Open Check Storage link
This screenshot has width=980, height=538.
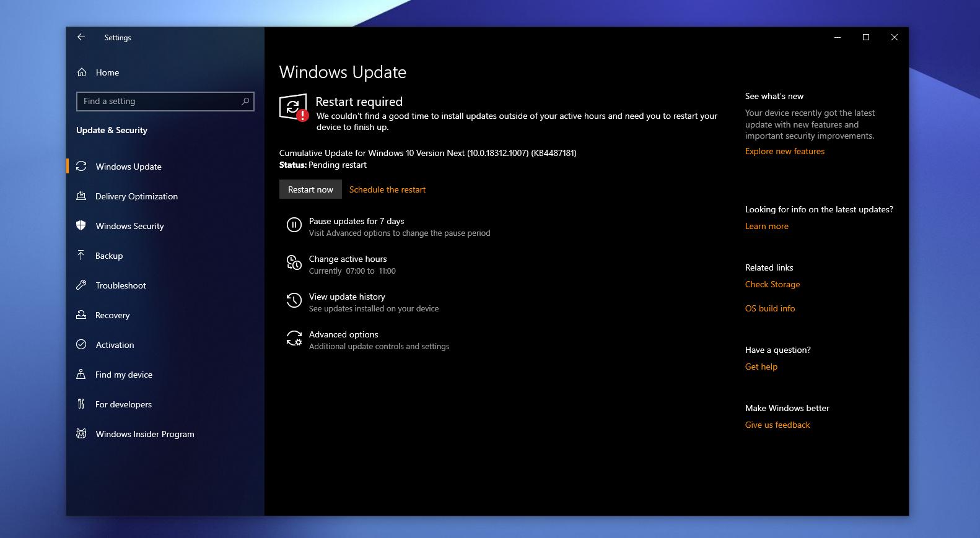click(772, 284)
